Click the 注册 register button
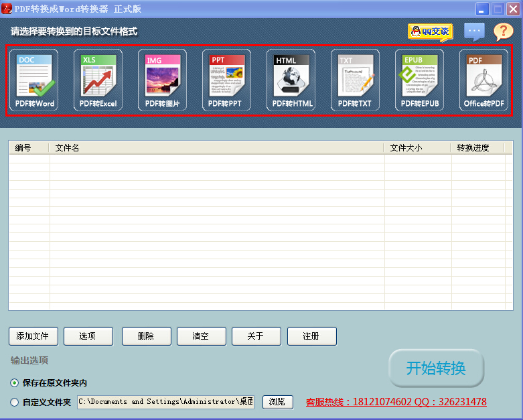The width and height of the screenshot is (523, 420). [312, 336]
